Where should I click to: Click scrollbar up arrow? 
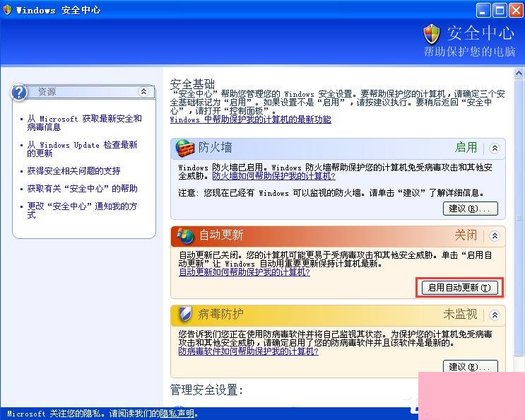519,74
